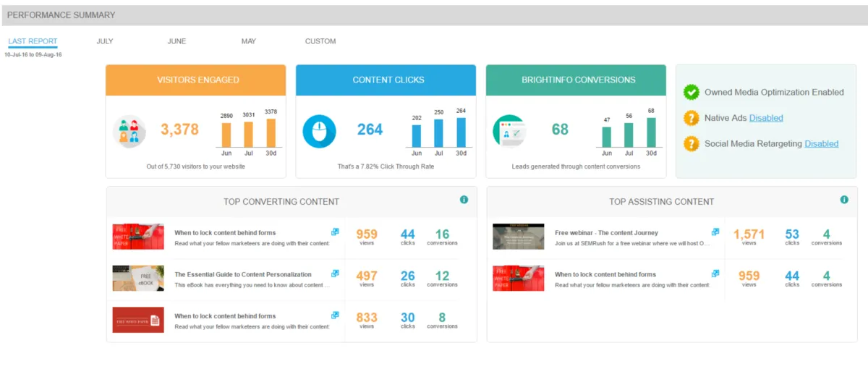Image resolution: width=868 pixels, height=377 pixels.
Task: Click the 250 blue Jul bar
Action: [438, 134]
